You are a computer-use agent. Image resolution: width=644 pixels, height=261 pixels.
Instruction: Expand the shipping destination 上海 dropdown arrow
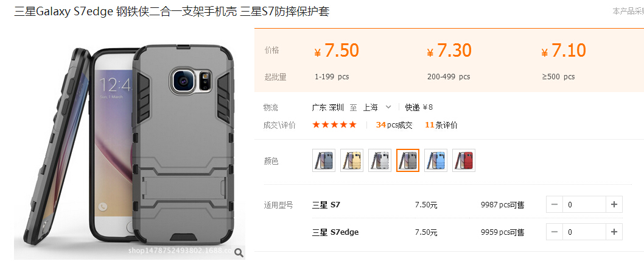(x=388, y=107)
